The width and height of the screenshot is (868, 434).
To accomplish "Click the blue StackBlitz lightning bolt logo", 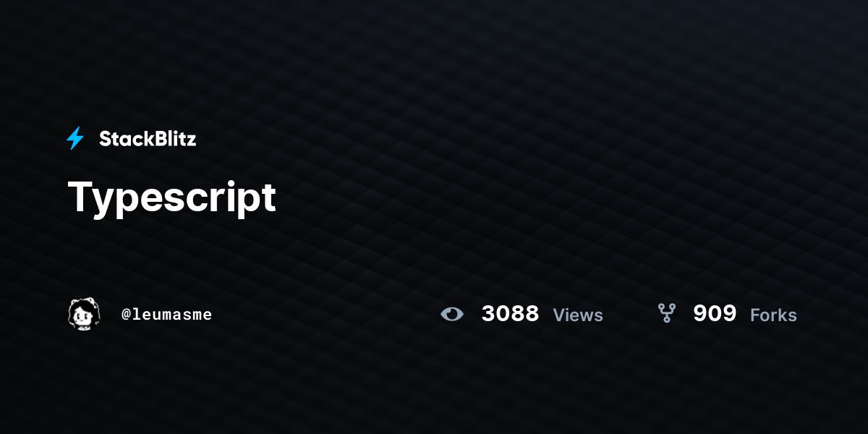I will (x=75, y=138).
